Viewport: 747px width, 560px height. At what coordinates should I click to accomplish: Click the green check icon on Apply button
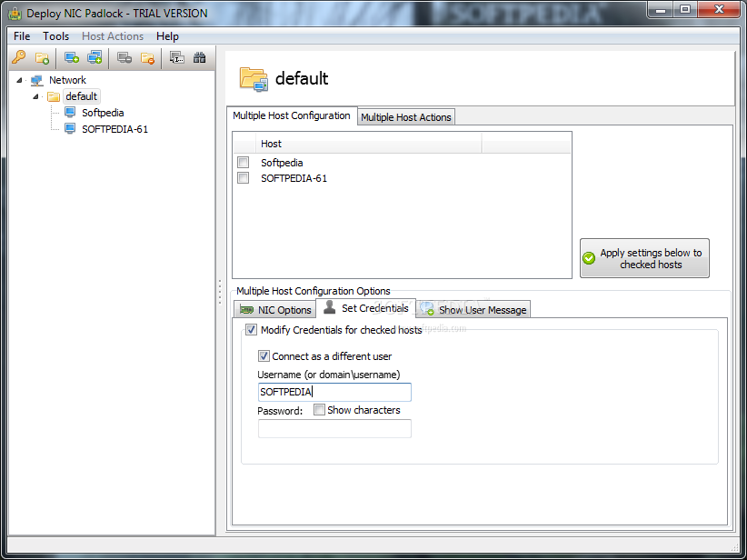click(589, 258)
